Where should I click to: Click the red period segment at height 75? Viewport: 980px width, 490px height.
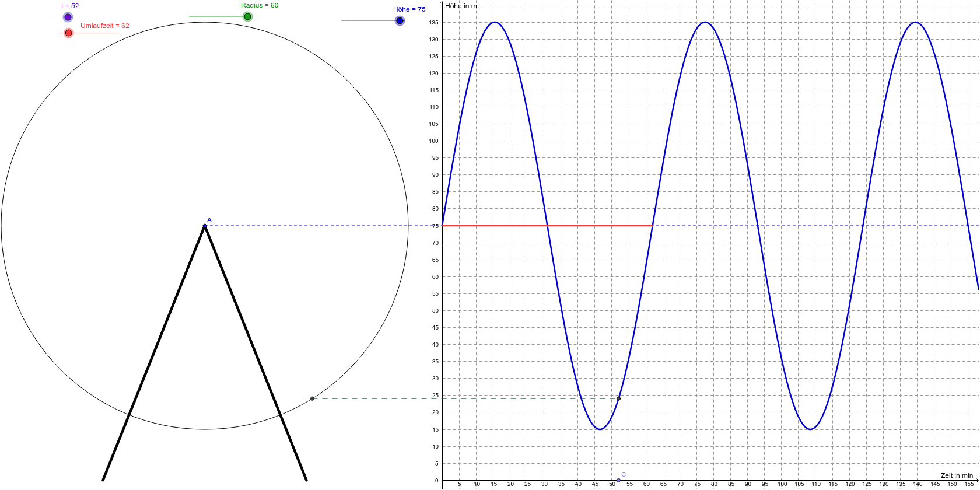547,226
